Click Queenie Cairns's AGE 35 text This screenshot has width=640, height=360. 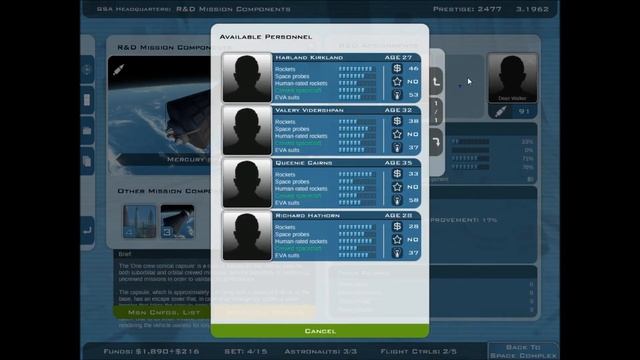click(x=398, y=163)
